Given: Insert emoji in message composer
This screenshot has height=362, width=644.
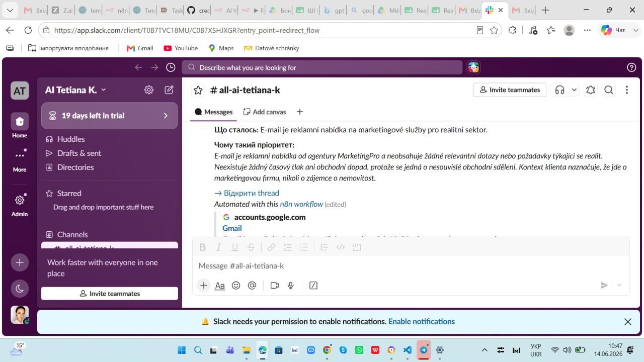Looking at the screenshot, I should (x=236, y=286).
